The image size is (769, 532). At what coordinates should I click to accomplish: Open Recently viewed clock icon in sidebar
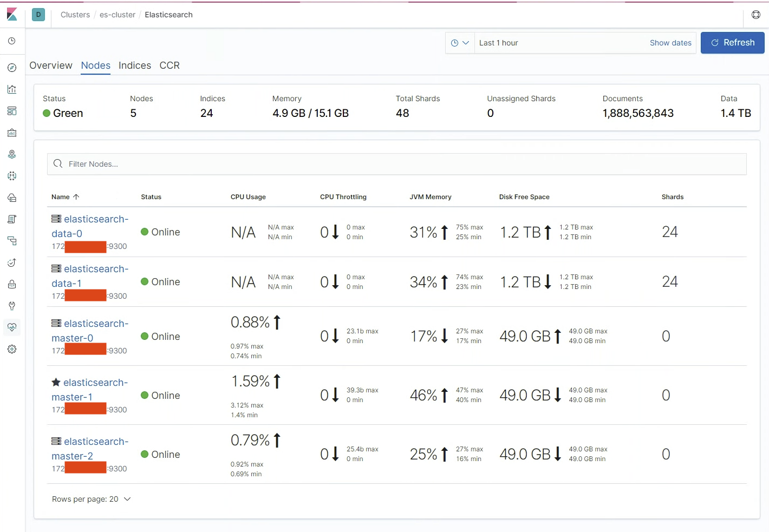[x=12, y=41]
